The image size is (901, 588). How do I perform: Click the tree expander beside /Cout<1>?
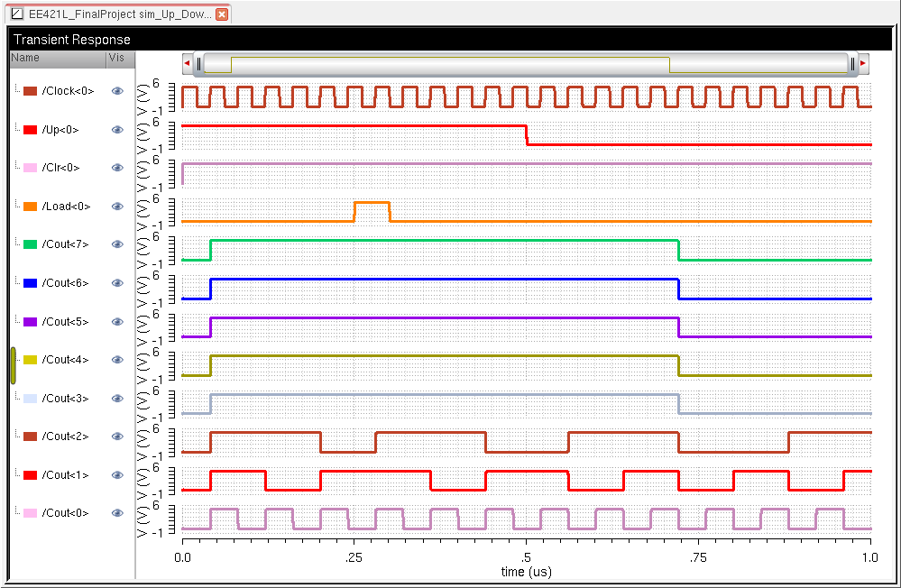coord(17,475)
